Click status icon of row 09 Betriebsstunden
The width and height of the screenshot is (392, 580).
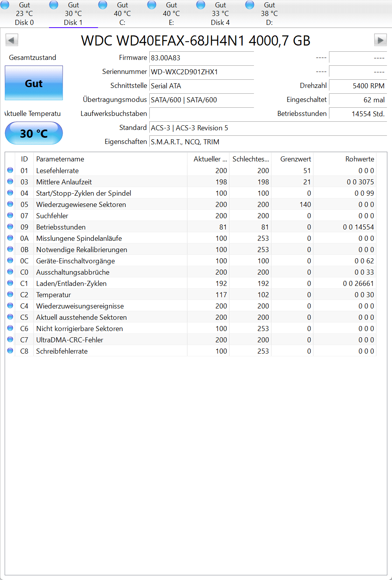tap(10, 226)
